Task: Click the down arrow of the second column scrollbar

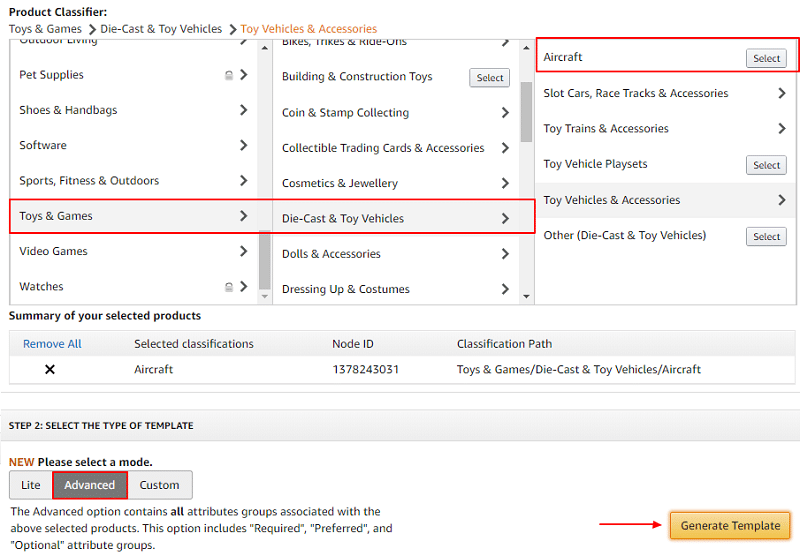Action: pos(526,296)
